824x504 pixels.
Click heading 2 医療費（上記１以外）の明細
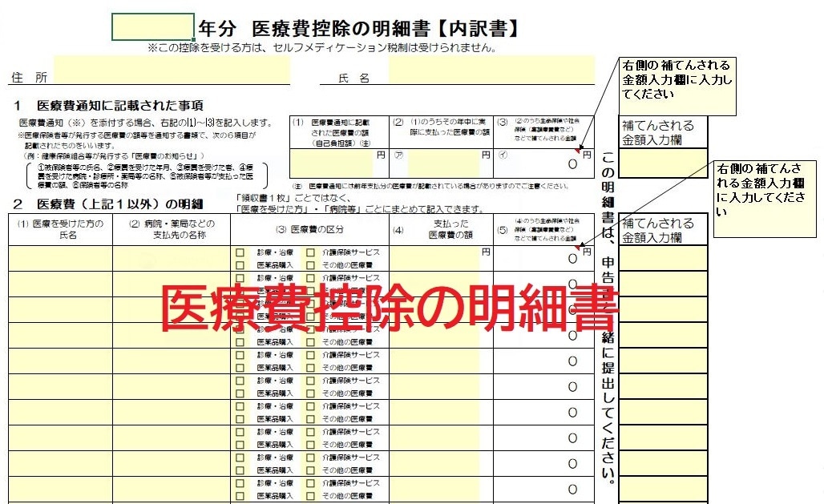[108, 204]
